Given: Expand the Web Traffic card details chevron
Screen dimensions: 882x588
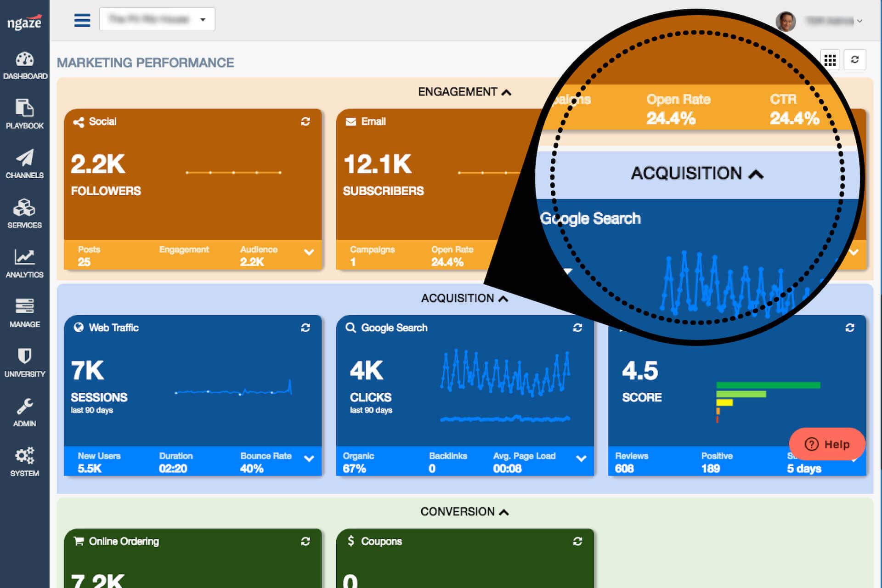Looking at the screenshot, I should 309,458.
